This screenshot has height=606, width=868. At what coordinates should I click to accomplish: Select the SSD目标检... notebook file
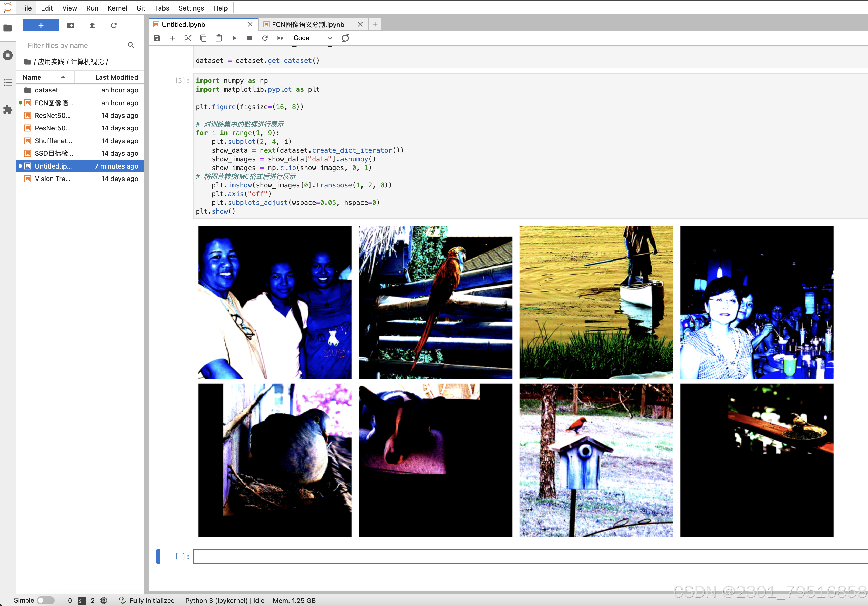(x=80, y=153)
